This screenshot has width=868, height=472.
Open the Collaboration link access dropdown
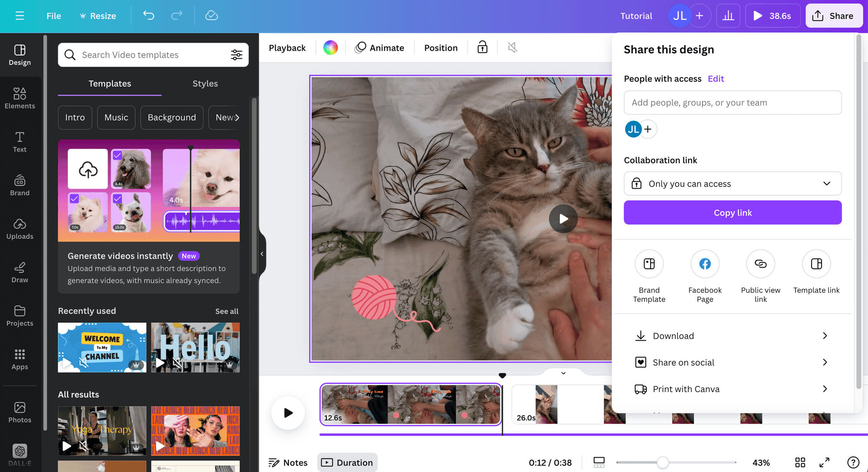pos(732,184)
